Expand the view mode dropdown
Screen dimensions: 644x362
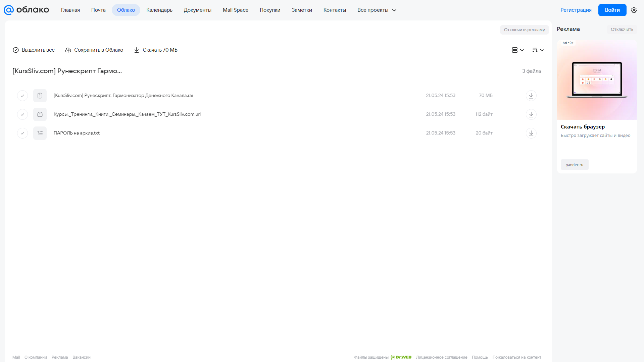coord(518,50)
